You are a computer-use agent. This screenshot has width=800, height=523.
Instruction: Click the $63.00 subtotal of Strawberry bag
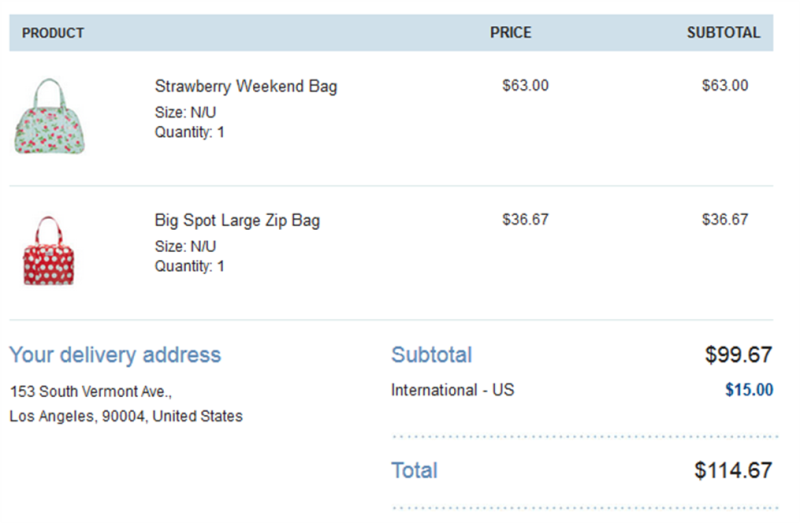[725, 85]
